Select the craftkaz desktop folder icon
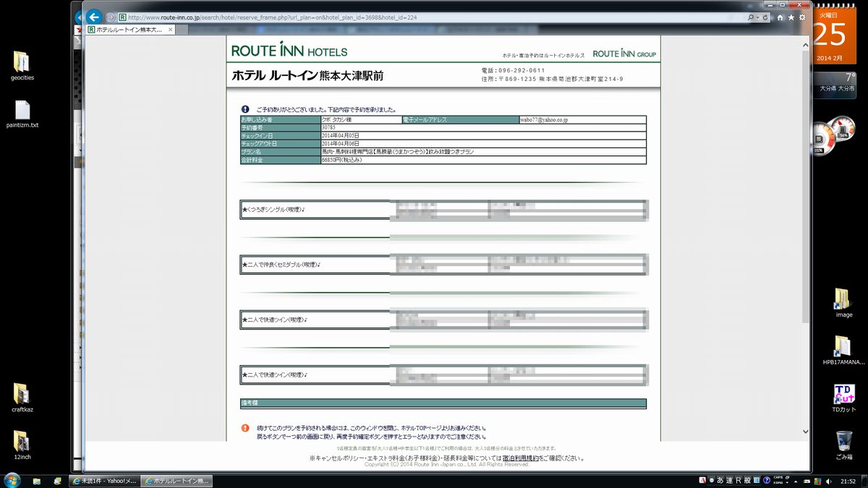The height and width of the screenshot is (488, 868). coord(22,398)
